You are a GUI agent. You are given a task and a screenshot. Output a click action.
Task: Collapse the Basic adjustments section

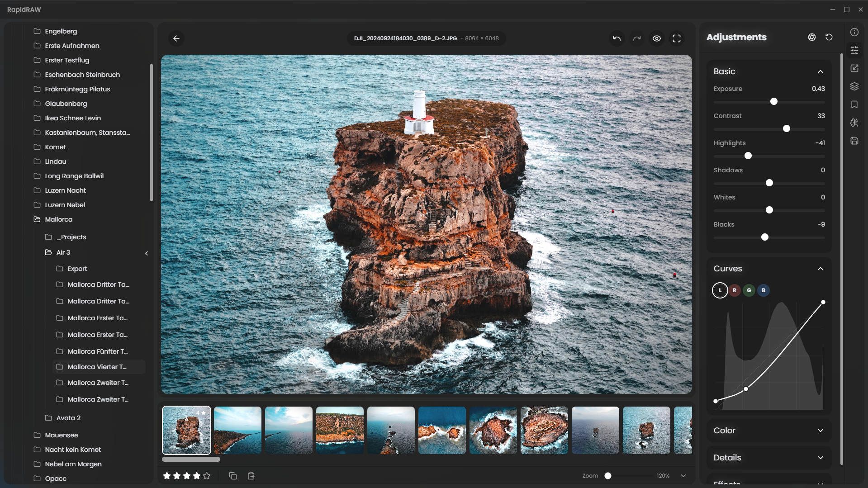[821, 71]
